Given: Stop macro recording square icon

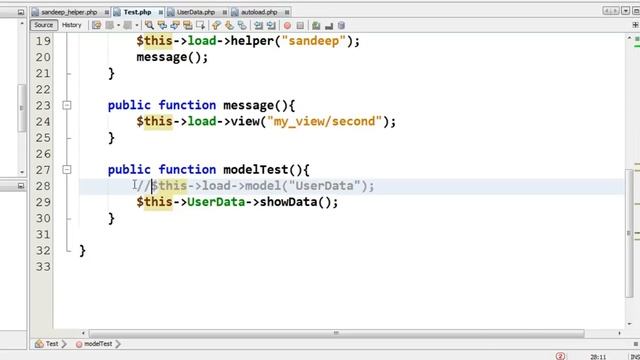Looking at the screenshot, I should click(300, 25).
